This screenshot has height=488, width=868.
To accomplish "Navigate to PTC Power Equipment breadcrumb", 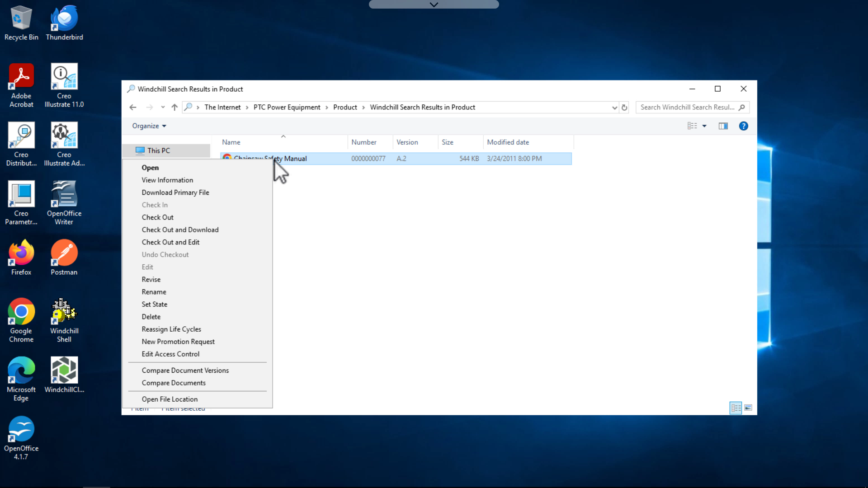I will coord(287,107).
